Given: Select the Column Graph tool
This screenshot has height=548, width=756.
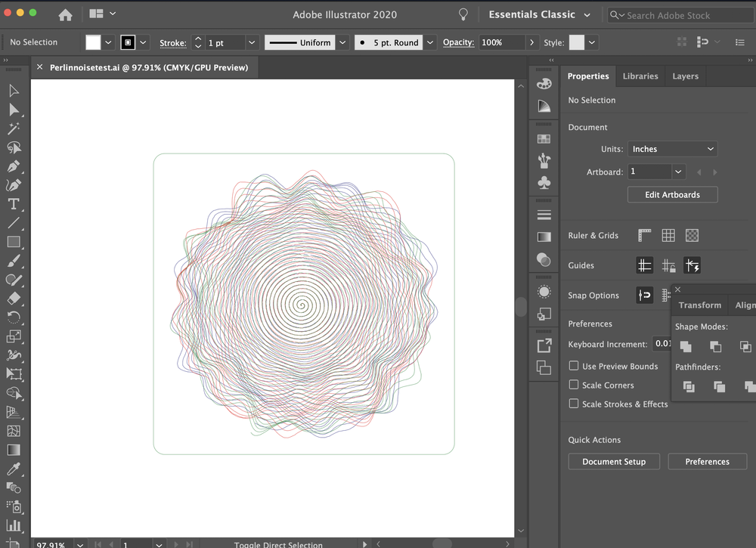Looking at the screenshot, I should point(14,525).
